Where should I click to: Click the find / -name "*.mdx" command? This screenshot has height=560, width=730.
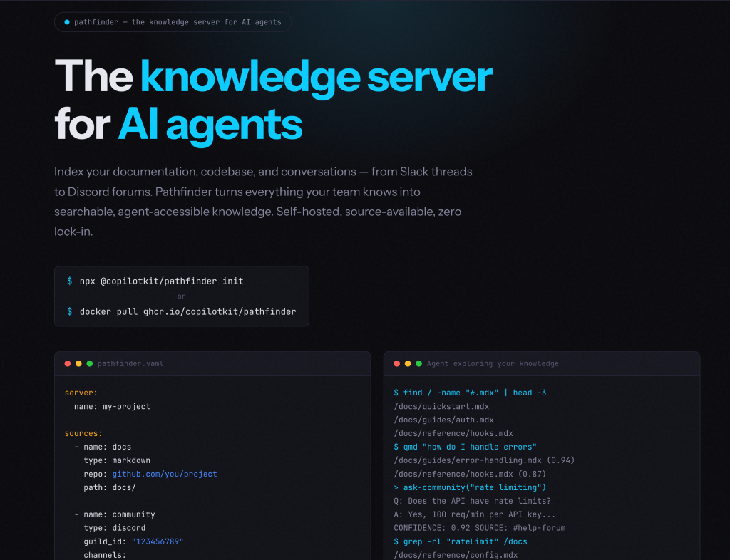pyautogui.click(x=470, y=393)
